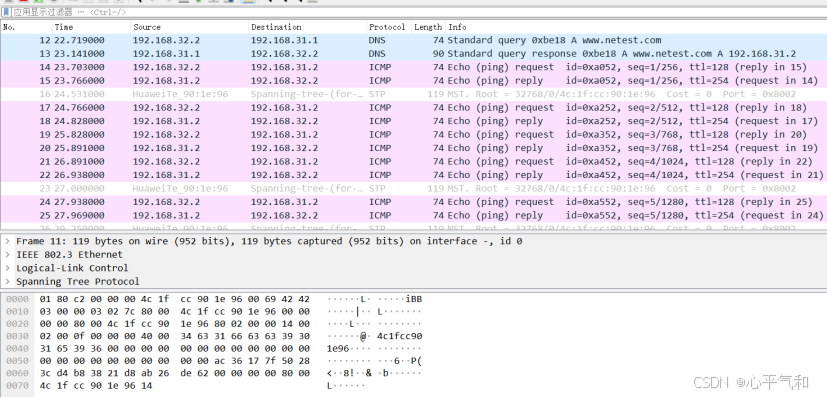
Task: Click ASCII text 4c1fcc90 in hex pane
Action: pos(400,336)
